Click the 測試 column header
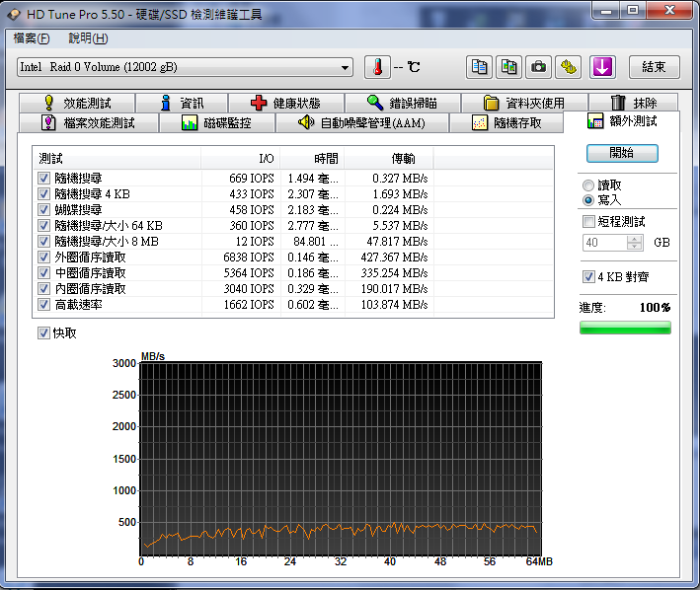Image resolution: width=700 pixels, height=590 pixels. 117,158
